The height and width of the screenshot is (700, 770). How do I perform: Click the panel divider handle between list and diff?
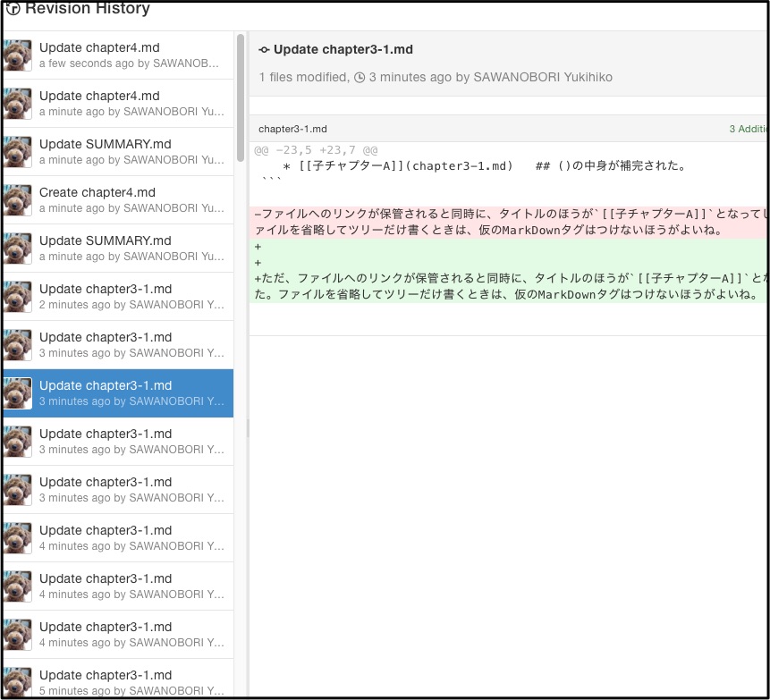[x=248, y=428]
